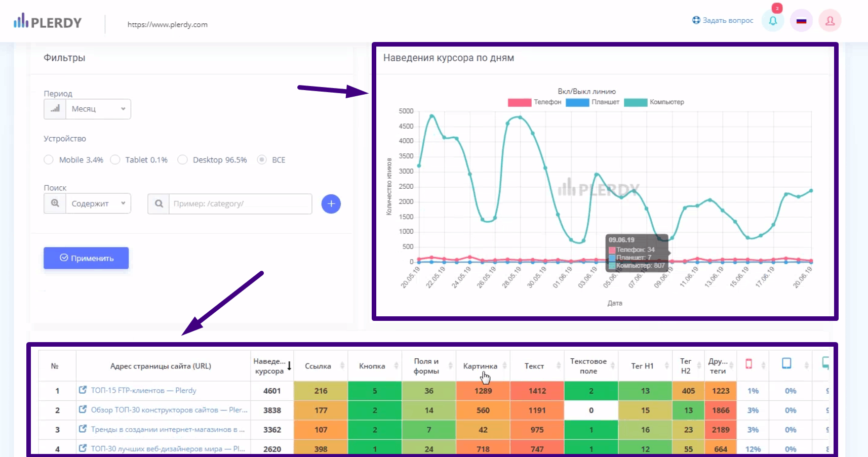Image resolution: width=868 pixels, height=457 pixels.
Task: Open external link icon for Тренды в создании
Action: pyautogui.click(x=83, y=429)
